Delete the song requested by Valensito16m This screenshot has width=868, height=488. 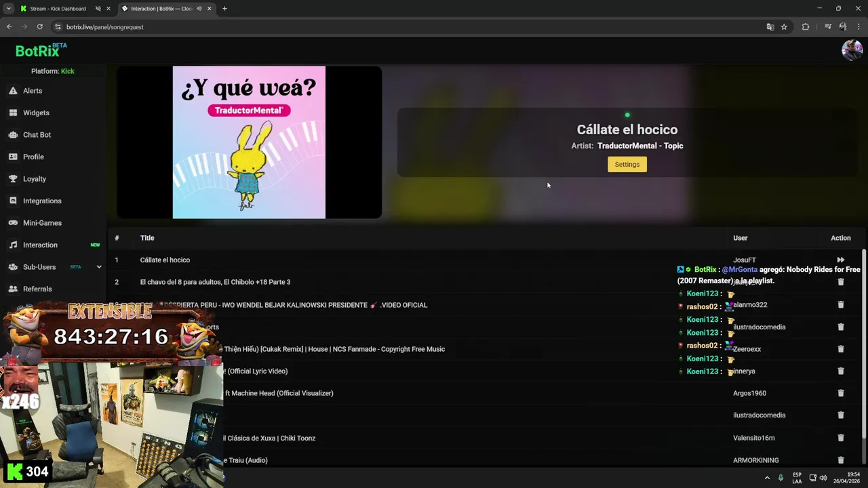841,438
